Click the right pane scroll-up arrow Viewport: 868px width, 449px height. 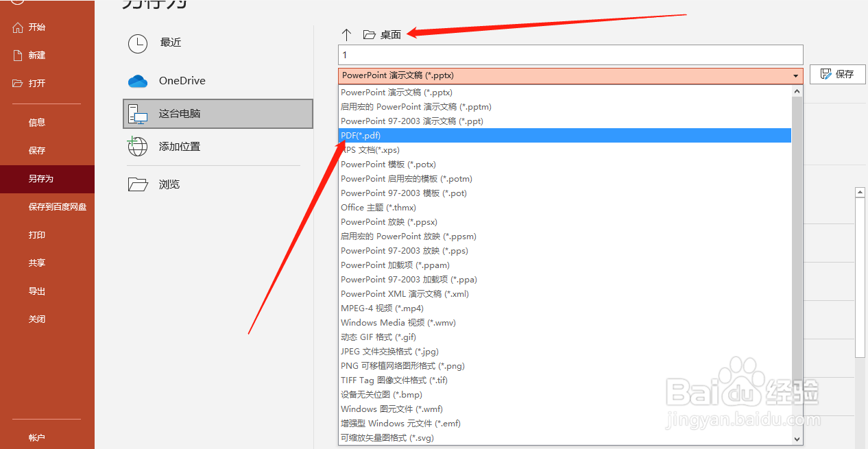(860, 193)
